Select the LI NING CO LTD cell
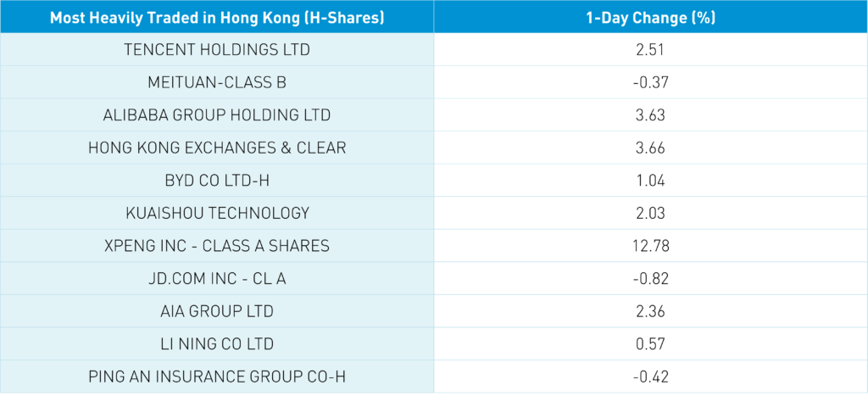The image size is (868, 396). pos(217,343)
